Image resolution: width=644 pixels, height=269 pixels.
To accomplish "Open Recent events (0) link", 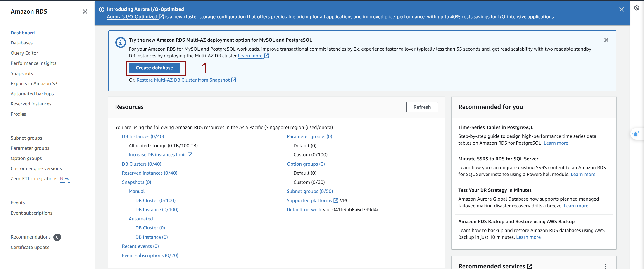I will 140,246.
